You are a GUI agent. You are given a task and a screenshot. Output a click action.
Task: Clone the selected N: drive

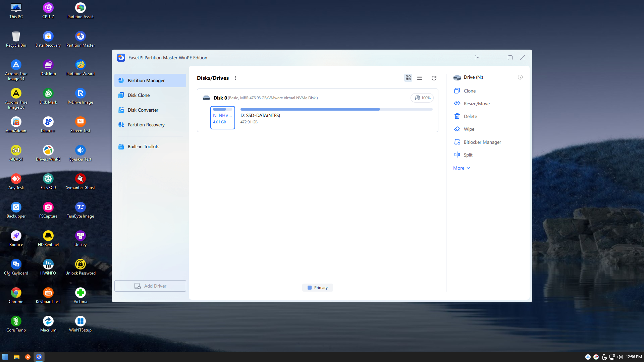pyautogui.click(x=470, y=91)
